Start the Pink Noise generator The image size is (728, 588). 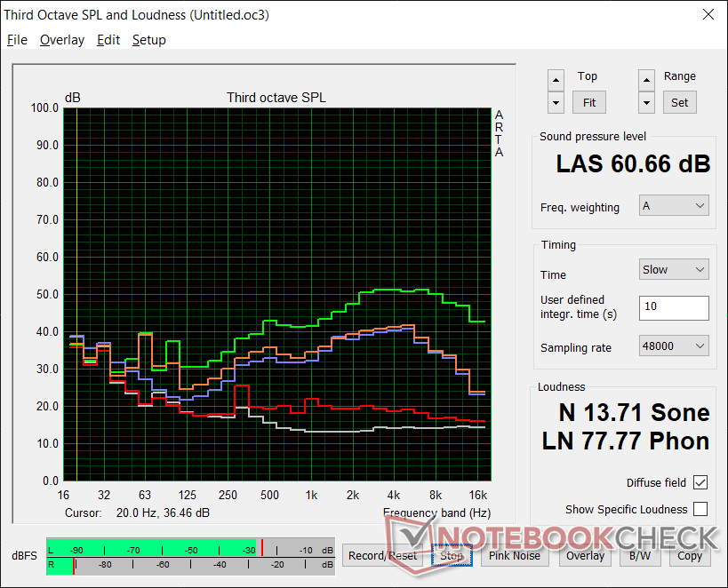point(514,556)
